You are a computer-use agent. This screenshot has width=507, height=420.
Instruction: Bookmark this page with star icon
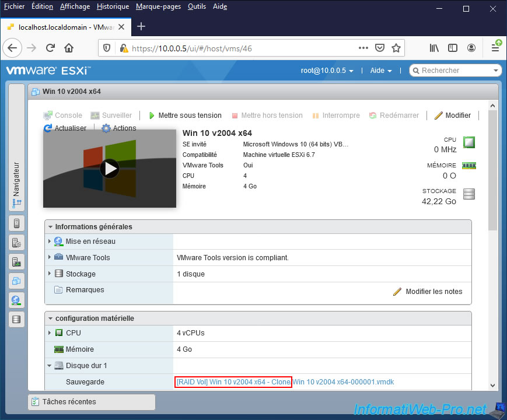click(396, 48)
